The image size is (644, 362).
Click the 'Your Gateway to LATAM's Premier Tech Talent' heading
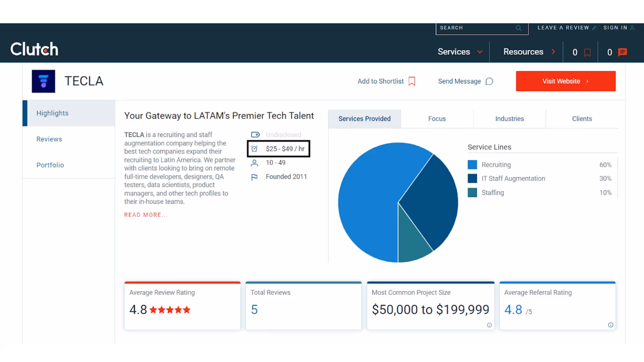[x=219, y=116]
